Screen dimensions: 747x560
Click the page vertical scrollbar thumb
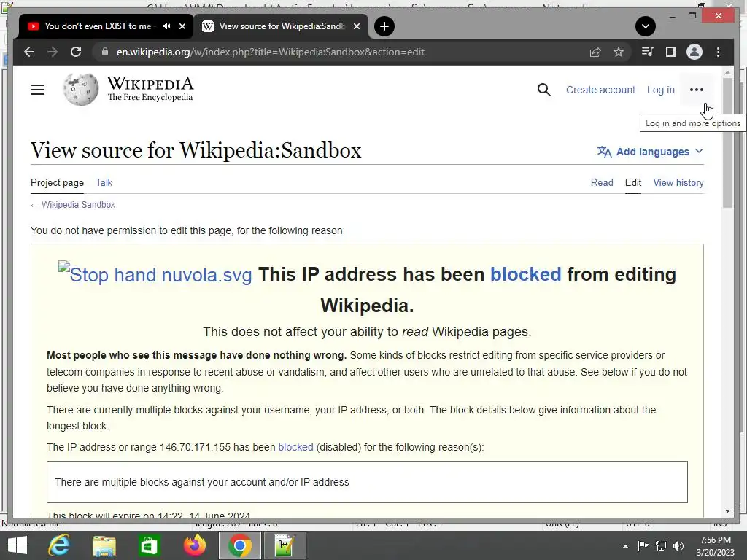(727, 142)
